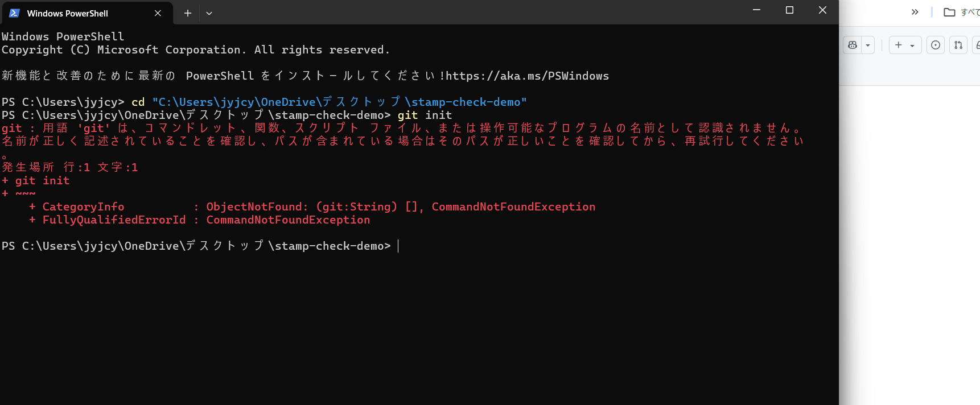Image resolution: width=980 pixels, height=405 pixels.
Task: Click at the current PowerShell prompt cursor
Action: coord(398,246)
